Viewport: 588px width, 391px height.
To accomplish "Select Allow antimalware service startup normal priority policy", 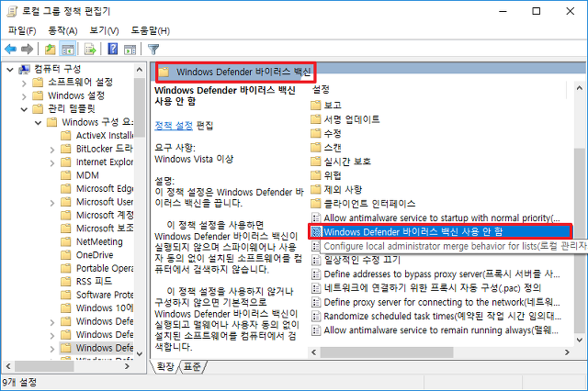I will tap(435, 218).
